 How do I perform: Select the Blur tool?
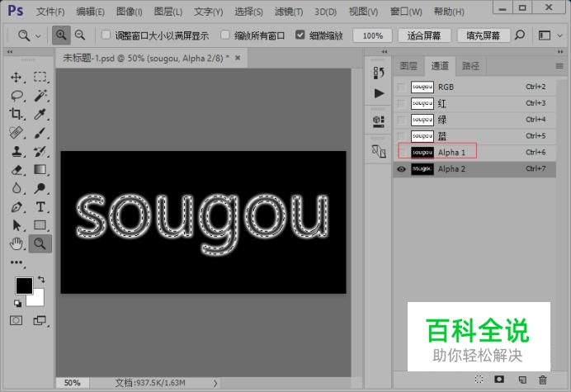pyautogui.click(x=16, y=188)
